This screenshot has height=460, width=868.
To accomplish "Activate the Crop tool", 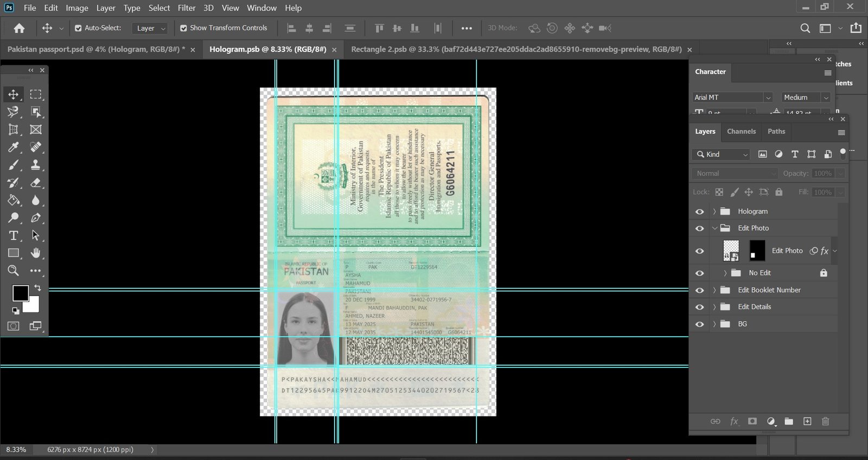I will point(14,130).
